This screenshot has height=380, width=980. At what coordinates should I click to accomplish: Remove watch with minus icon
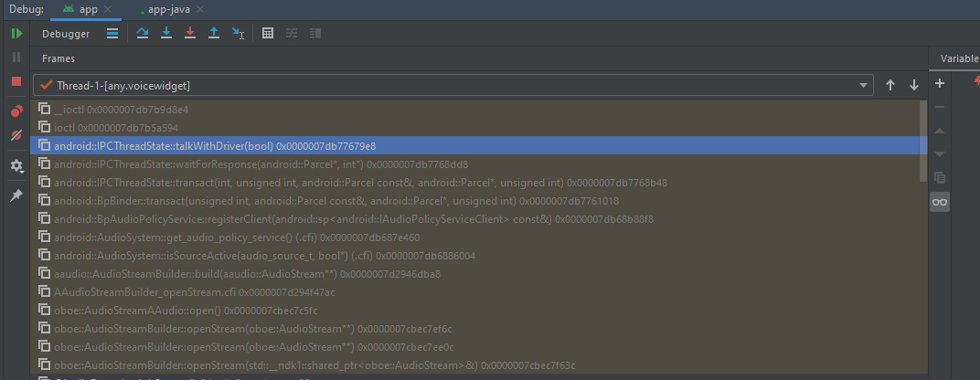pos(940,107)
